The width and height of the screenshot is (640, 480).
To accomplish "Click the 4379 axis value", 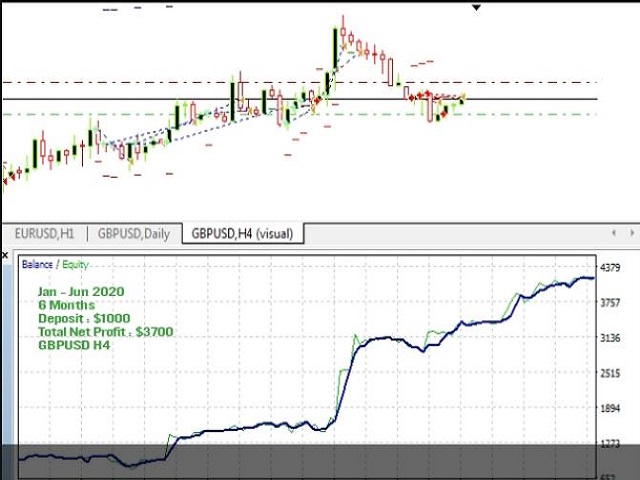I will click(610, 268).
